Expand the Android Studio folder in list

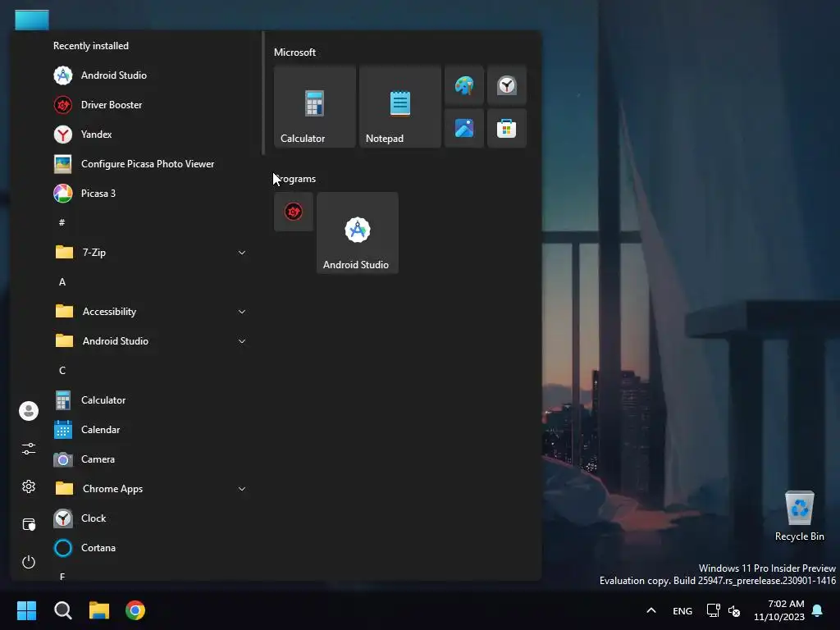coord(150,340)
